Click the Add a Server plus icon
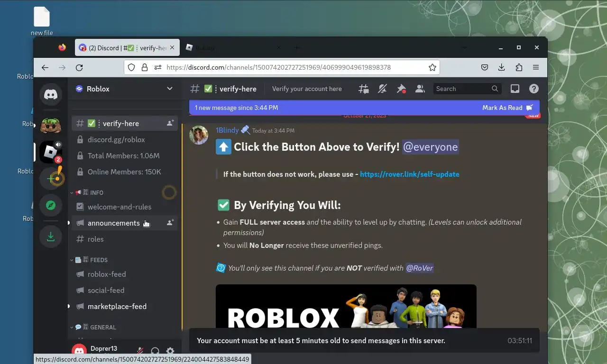Viewport: 607px width, 364px height. pos(51,179)
